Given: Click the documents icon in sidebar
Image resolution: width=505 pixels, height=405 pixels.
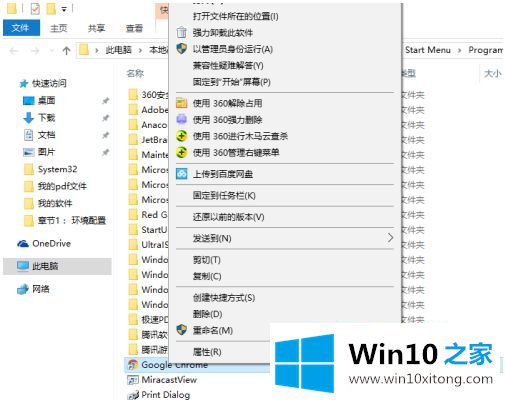Looking at the screenshot, I should point(29,135).
